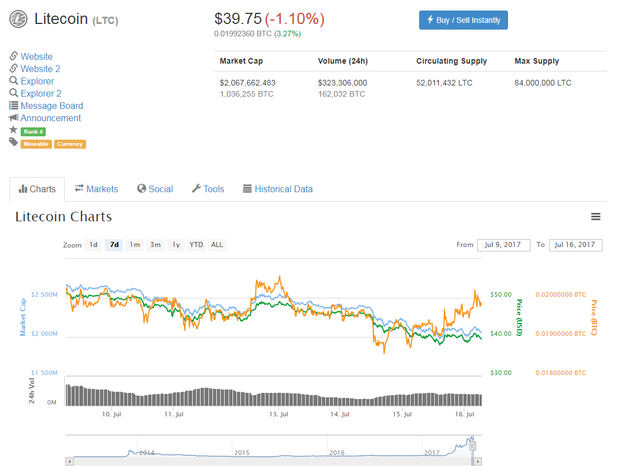Click the volume value $323,306,000
640x472 pixels.
pyautogui.click(x=342, y=83)
